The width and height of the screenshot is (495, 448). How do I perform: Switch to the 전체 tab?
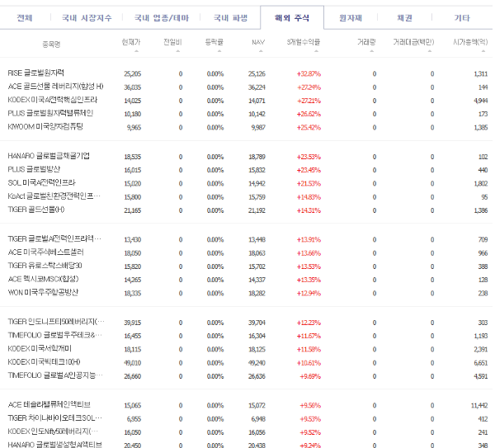click(x=25, y=18)
